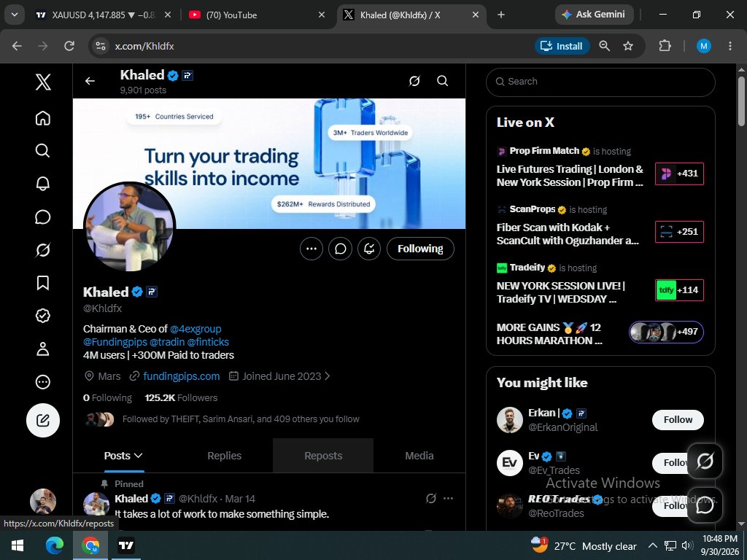Open Chrome three-dot menu
The image size is (747, 560).
click(729, 46)
